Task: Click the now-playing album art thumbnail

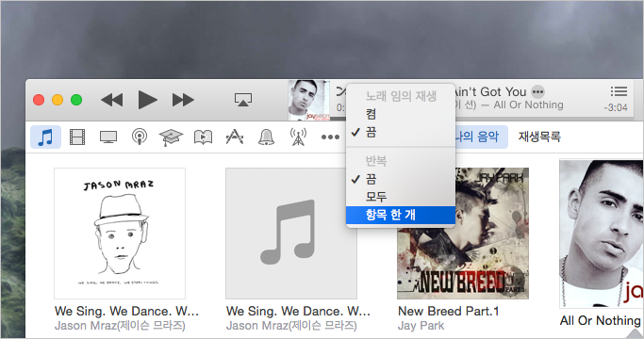Action: point(309,100)
